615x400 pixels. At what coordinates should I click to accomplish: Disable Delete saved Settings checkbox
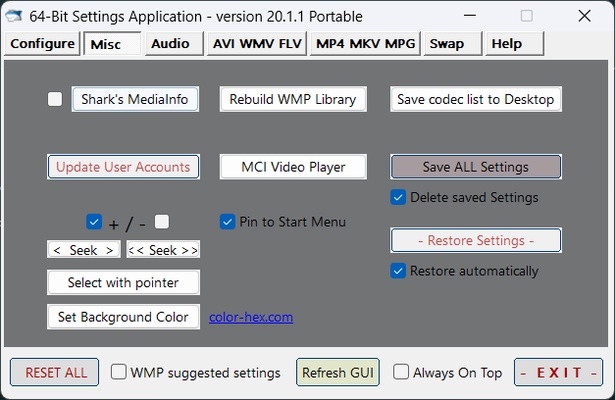tap(399, 197)
